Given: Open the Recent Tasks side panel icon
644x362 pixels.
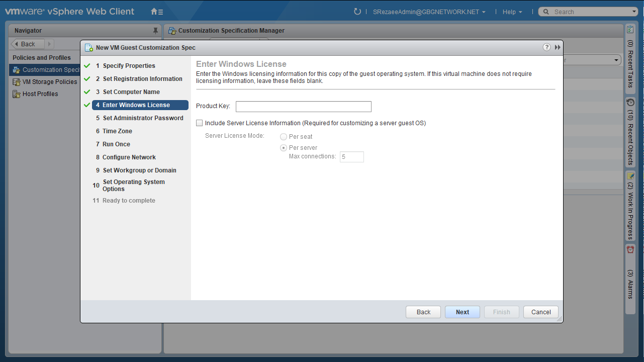Looking at the screenshot, I should (x=630, y=30).
